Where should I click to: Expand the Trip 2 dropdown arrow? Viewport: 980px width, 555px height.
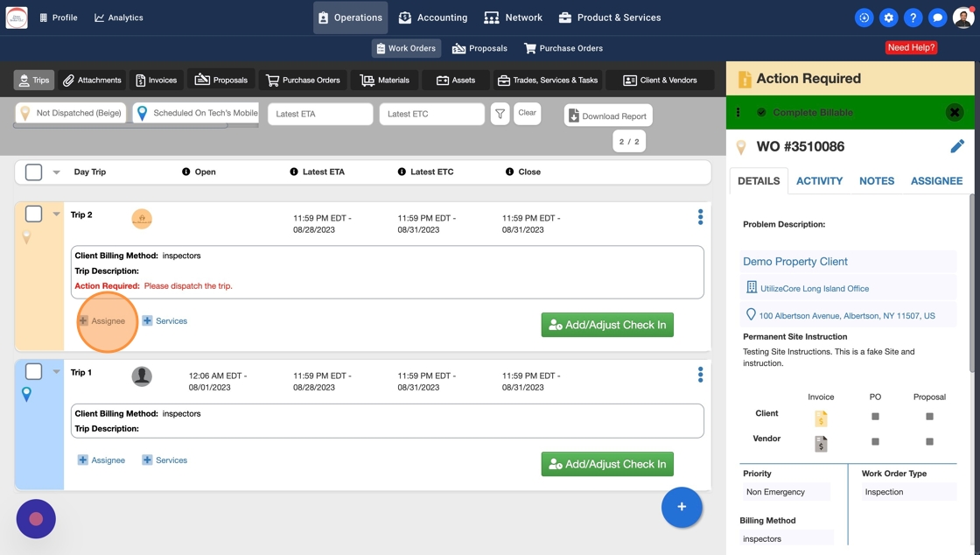(56, 214)
